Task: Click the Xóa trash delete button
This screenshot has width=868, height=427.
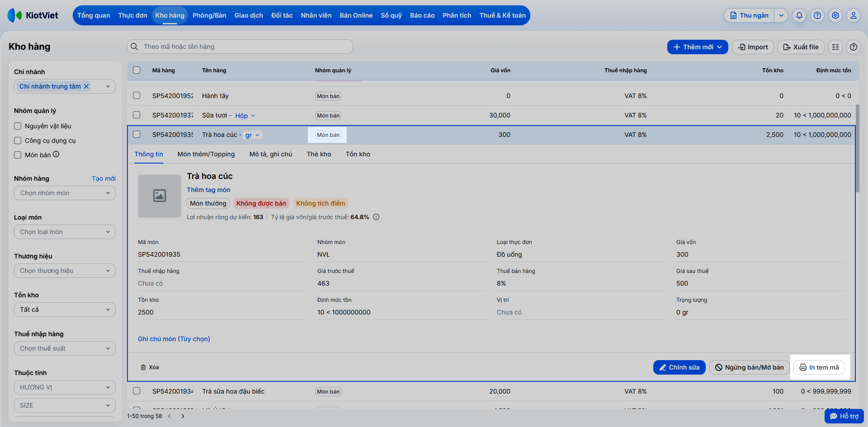Action: pyautogui.click(x=150, y=367)
